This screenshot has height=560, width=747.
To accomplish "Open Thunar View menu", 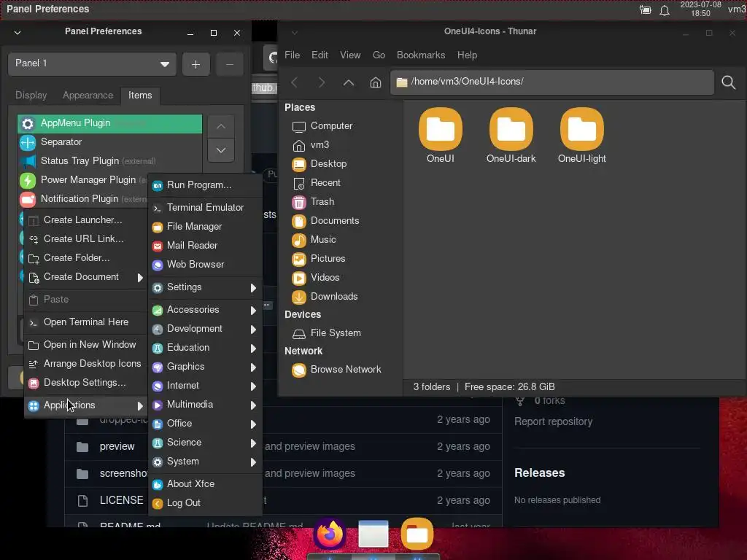I will [350, 55].
